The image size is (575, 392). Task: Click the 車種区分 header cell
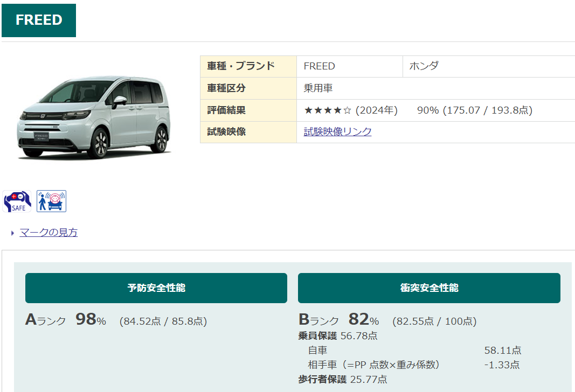coord(248,88)
